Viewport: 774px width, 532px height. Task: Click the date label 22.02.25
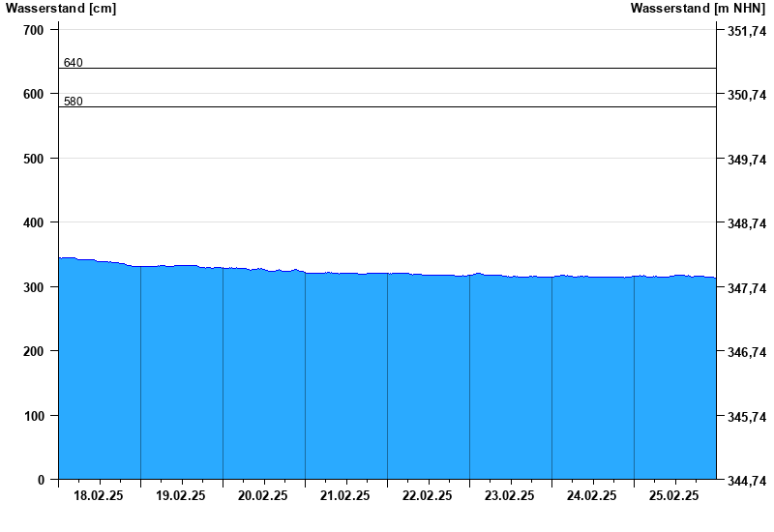pyautogui.click(x=427, y=495)
